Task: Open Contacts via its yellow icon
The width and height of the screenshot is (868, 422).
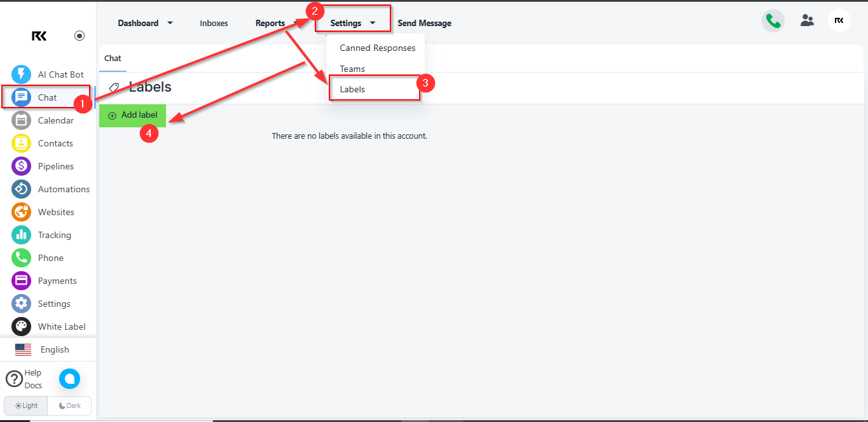Action: 21,143
